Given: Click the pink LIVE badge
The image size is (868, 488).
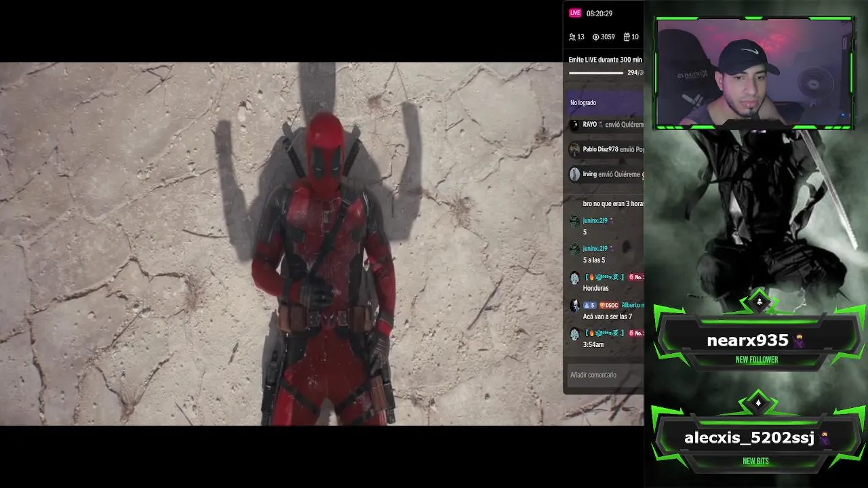Looking at the screenshot, I should click(x=575, y=13).
